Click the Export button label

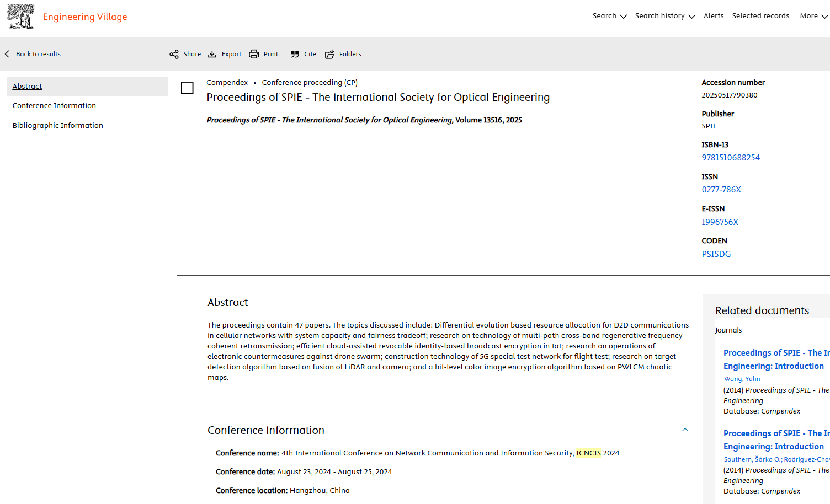coord(231,54)
